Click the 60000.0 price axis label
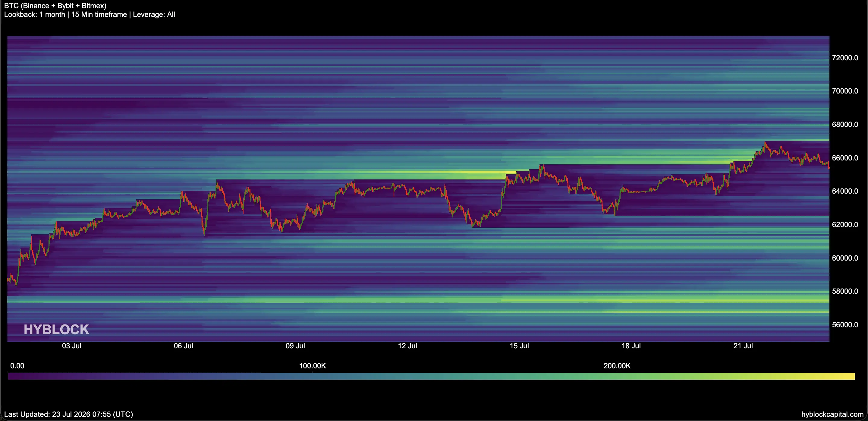 (845, 258)
